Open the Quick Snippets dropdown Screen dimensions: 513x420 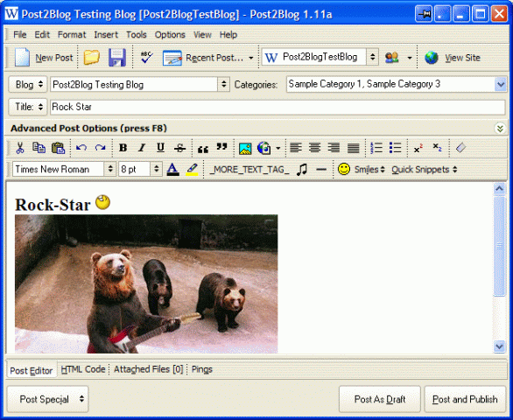[x=425, y=170]
